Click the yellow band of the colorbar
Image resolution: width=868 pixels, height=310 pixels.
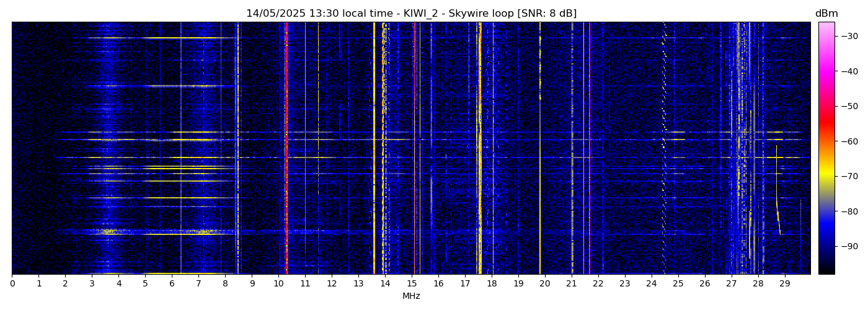coord(826,176)
